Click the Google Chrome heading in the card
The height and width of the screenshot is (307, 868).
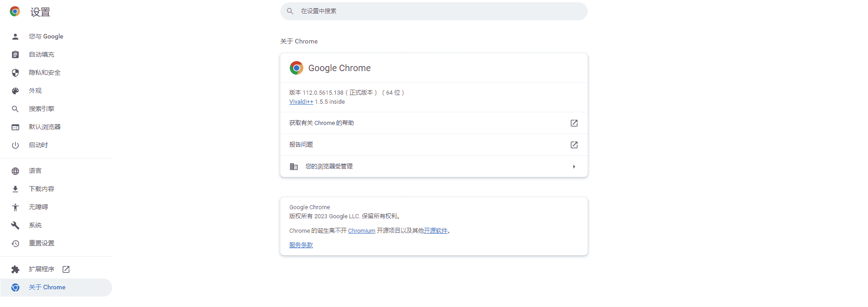tap(340, 68)
